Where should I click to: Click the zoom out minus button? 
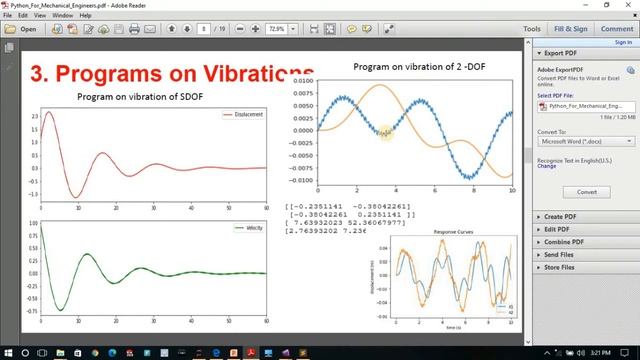(240, 29)
